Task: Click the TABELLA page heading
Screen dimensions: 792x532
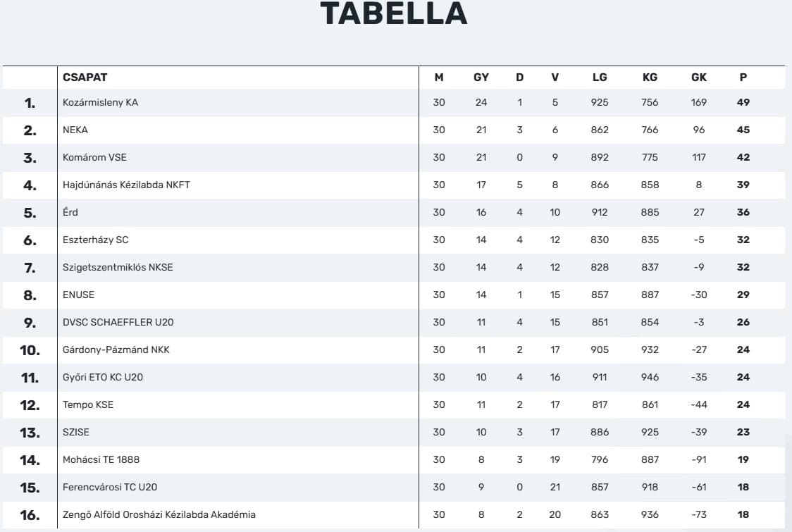Action: pyautogui.click(x=394, y=13)
